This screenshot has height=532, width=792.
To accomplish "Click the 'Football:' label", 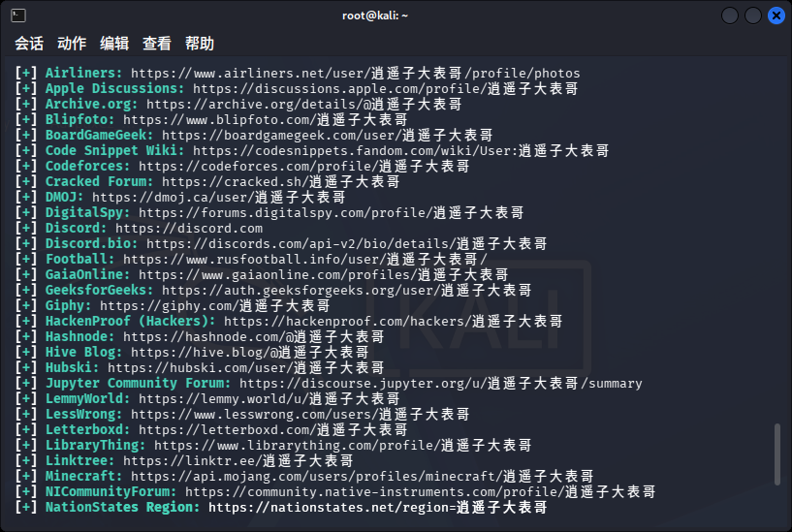I will pyautogui.click(x=79, y=260).
